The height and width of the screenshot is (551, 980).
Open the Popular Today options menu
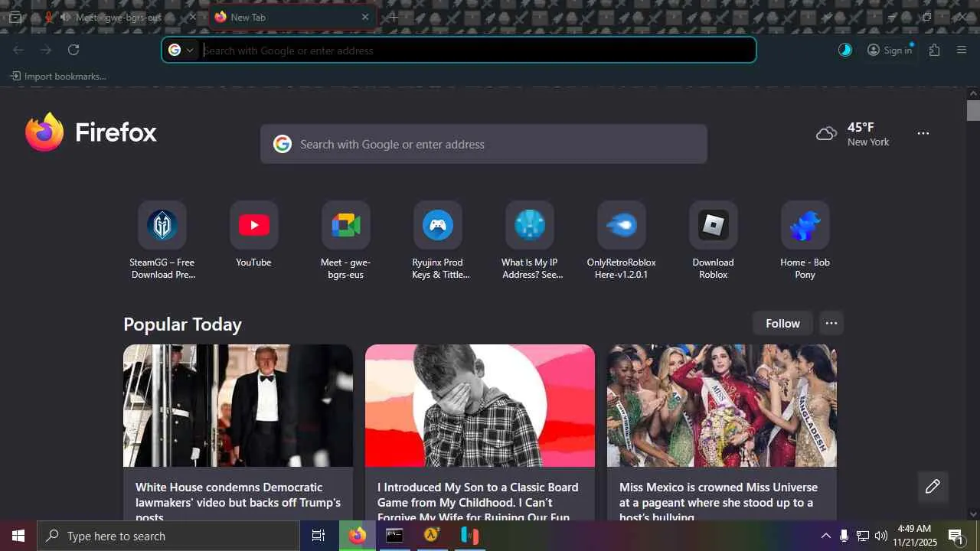click(831, 323)
